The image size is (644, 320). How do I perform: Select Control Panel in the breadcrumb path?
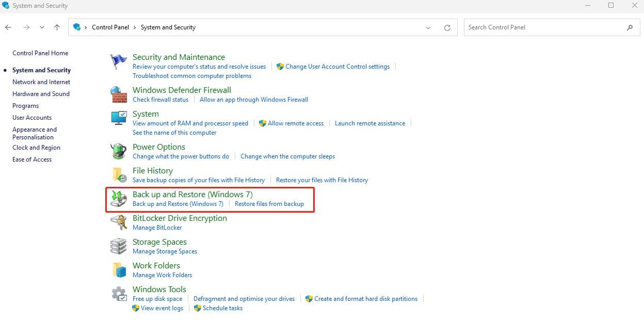coord(111,27)
